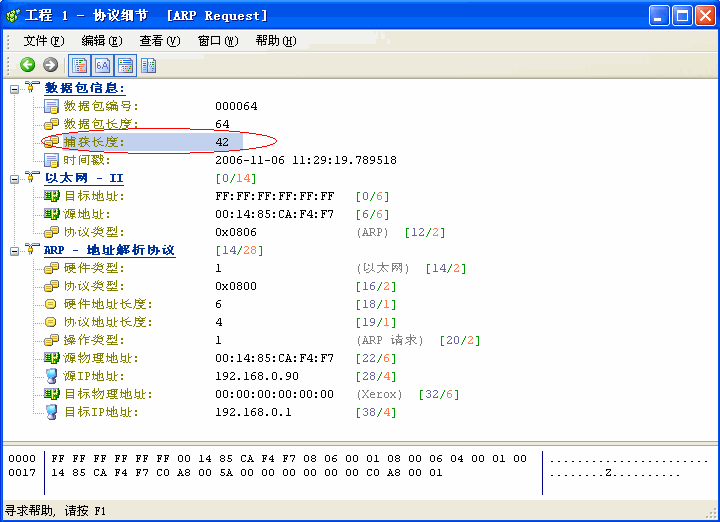Click the ethernet icon next to 以太网 - II

32,177
